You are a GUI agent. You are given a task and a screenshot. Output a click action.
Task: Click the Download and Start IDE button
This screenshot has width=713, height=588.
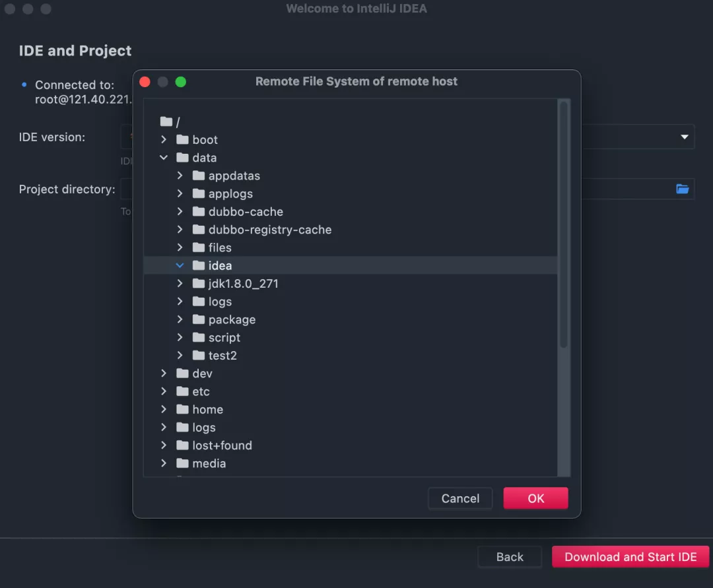click(630, 557)
